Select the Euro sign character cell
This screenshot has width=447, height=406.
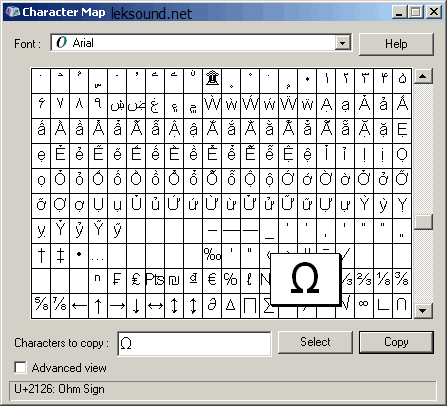coord(212,281)
